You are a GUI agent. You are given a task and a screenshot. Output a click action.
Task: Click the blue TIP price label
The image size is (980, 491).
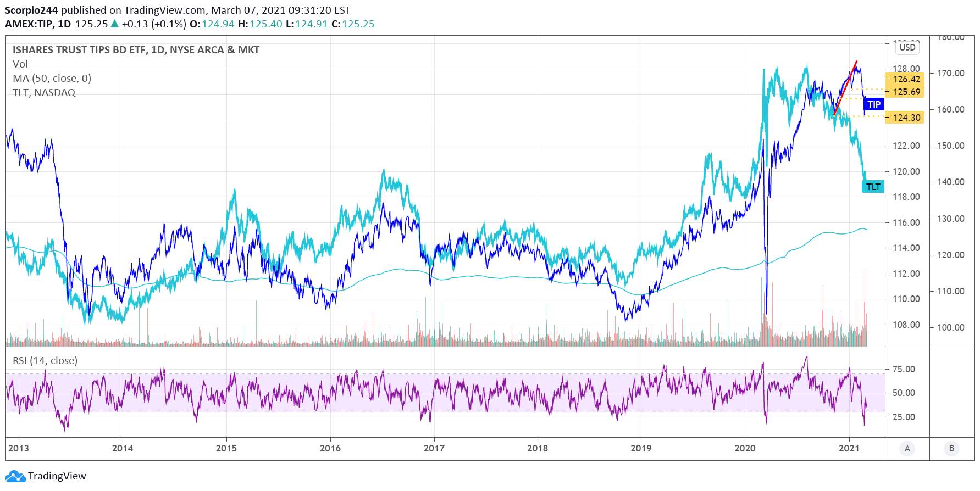874,104
